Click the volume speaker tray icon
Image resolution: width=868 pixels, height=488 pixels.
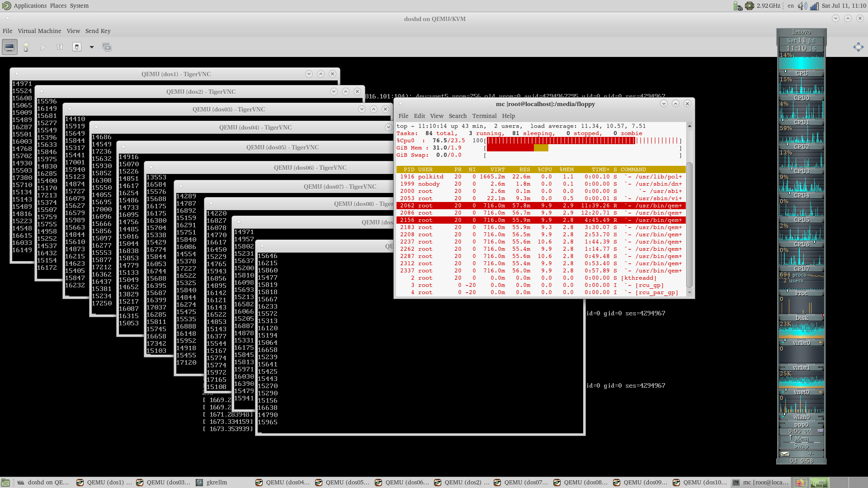tap(802, 6)
